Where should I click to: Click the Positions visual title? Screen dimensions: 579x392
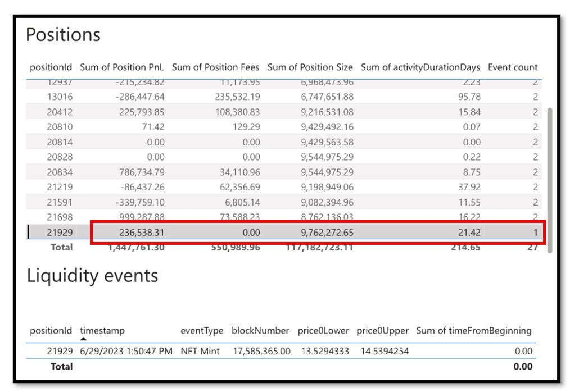click(x=63, y=34)
